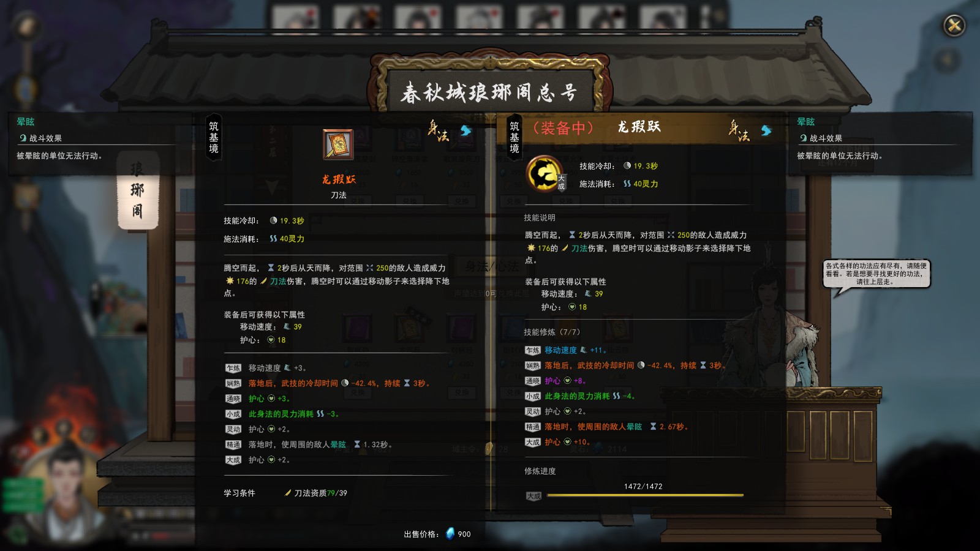The width and height of the screenshot is (980, 551).
Task: Click the 春秋城琅琊阁总号 title plaque
Action: (489, 92)
